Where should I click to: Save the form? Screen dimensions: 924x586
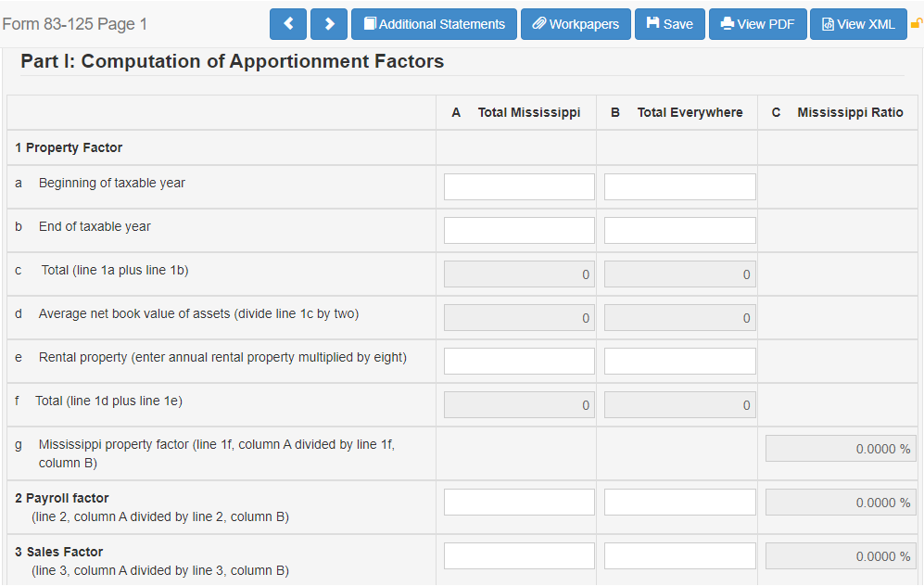[669, 24]
